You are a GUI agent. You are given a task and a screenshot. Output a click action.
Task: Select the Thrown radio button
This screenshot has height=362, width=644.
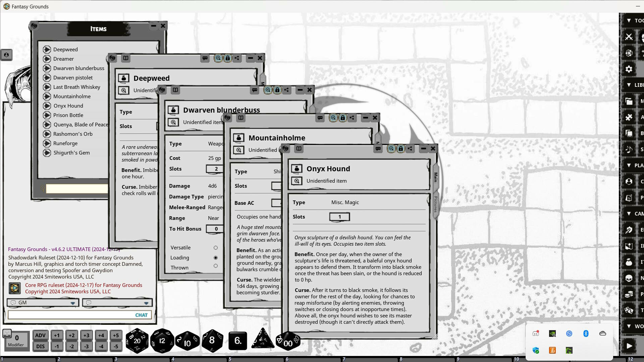(x=216, y=266)
